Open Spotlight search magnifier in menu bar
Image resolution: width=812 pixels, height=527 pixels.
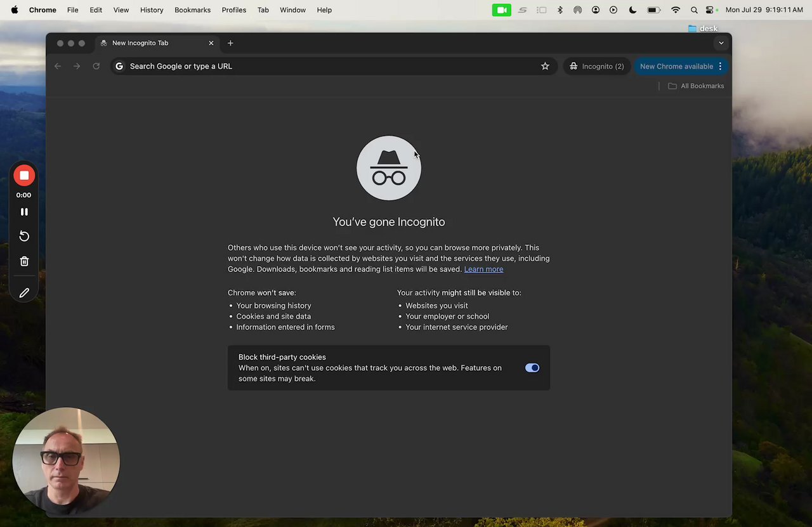coord(694,10)
